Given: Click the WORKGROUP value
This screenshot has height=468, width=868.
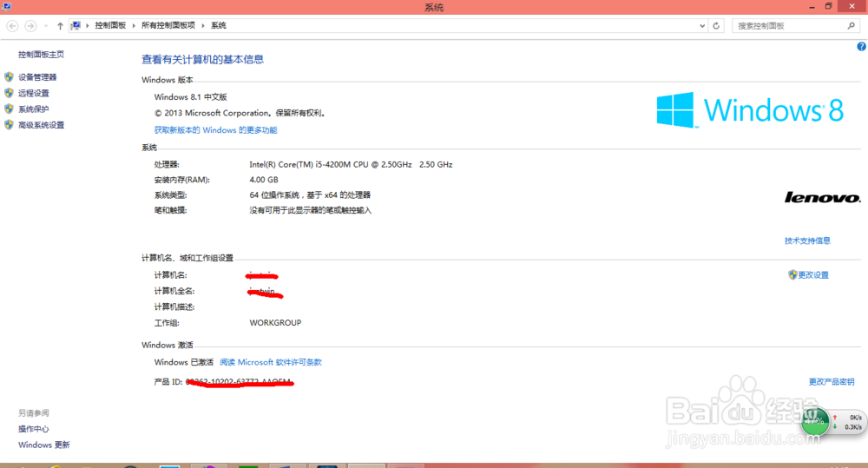Looking at the screenshot, I should click(x=275, y=322).
